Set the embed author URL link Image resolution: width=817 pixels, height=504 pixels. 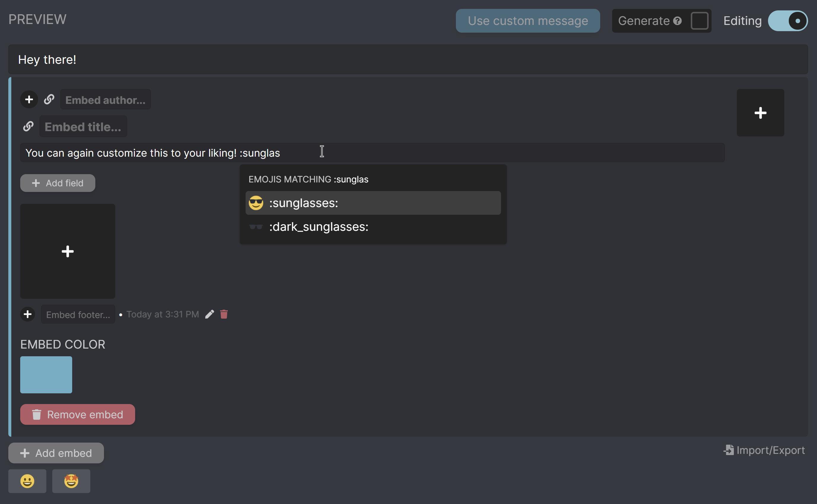pyautogui.click(x=49, y=99)
